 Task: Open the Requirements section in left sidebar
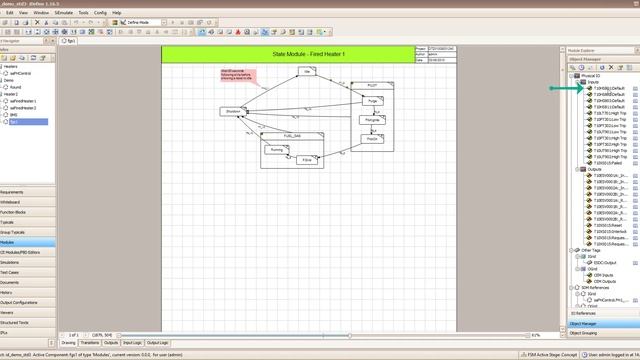click(x=28, y=192)
